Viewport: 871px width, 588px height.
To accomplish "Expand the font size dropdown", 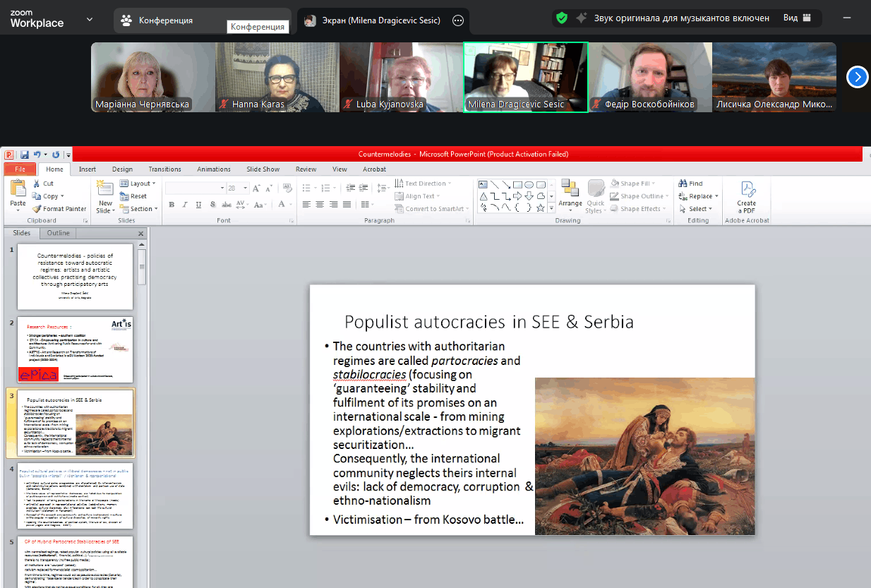I will [244, 188].
